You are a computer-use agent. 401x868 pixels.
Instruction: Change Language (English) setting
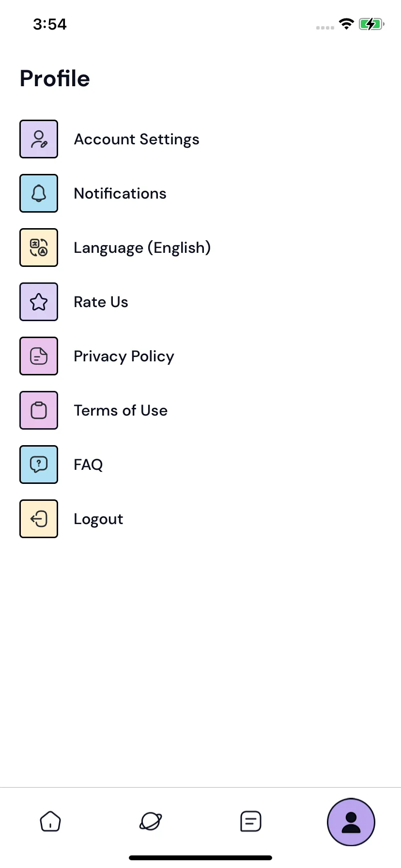[142, 248]
